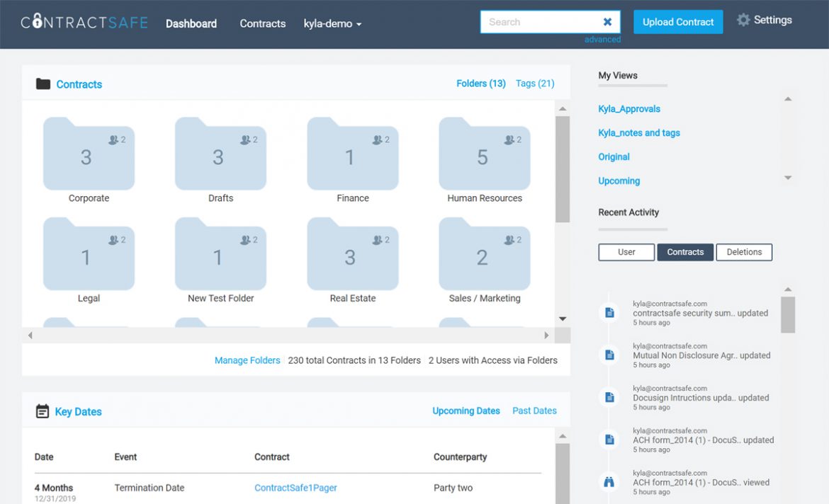Clear the search with the X icon
The width and height of the screenshot is (829, 504).
[x=607, y=21]
